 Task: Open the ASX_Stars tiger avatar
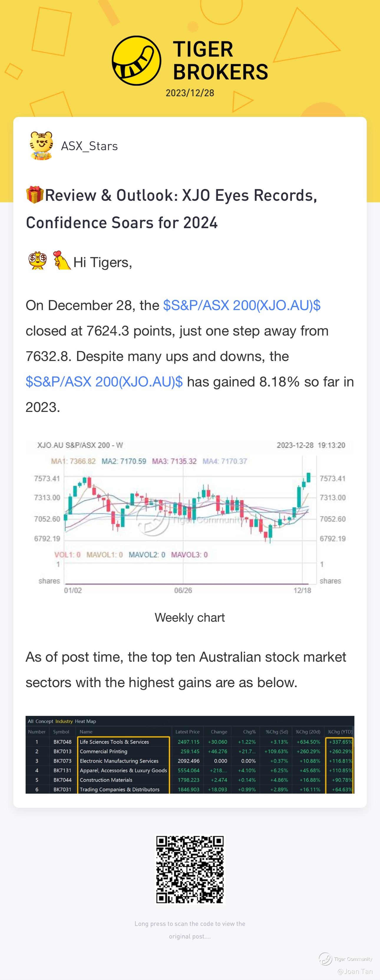[x=41, y=146]
